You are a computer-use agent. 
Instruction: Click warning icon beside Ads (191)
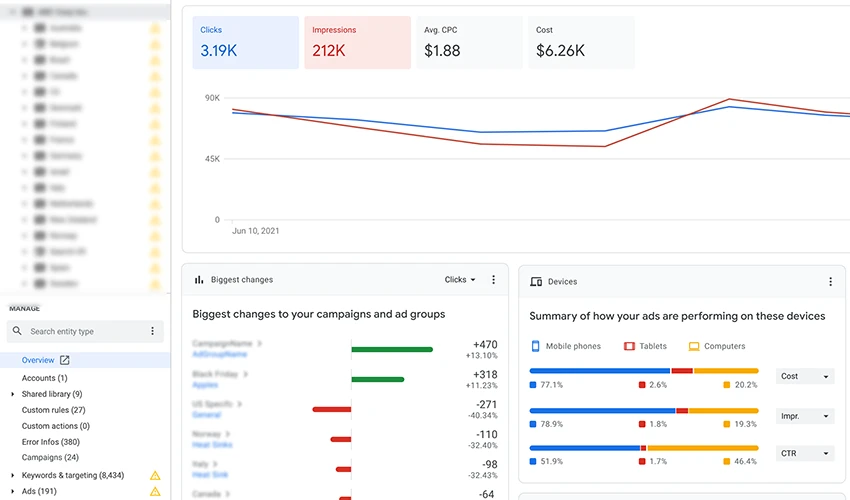(155, 491)
